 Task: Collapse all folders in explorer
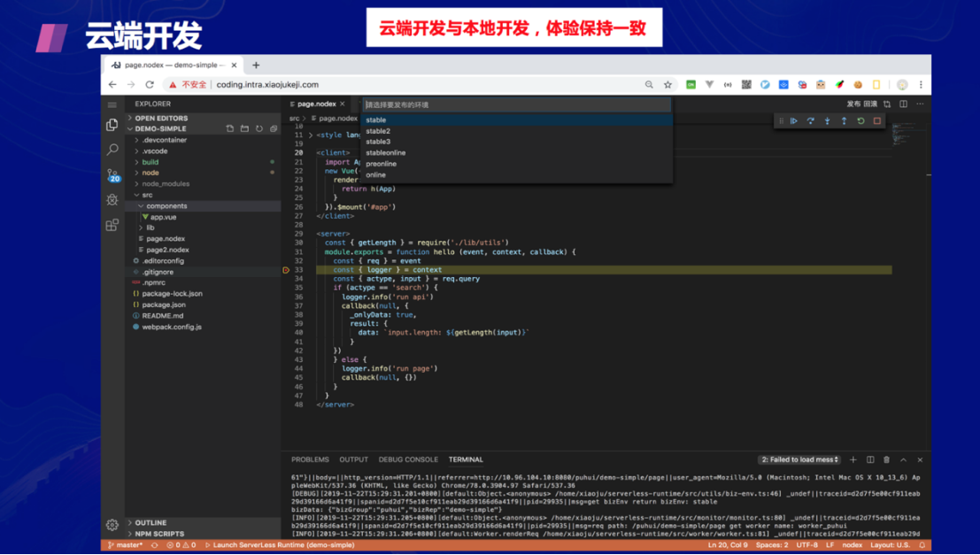point(274,128)
